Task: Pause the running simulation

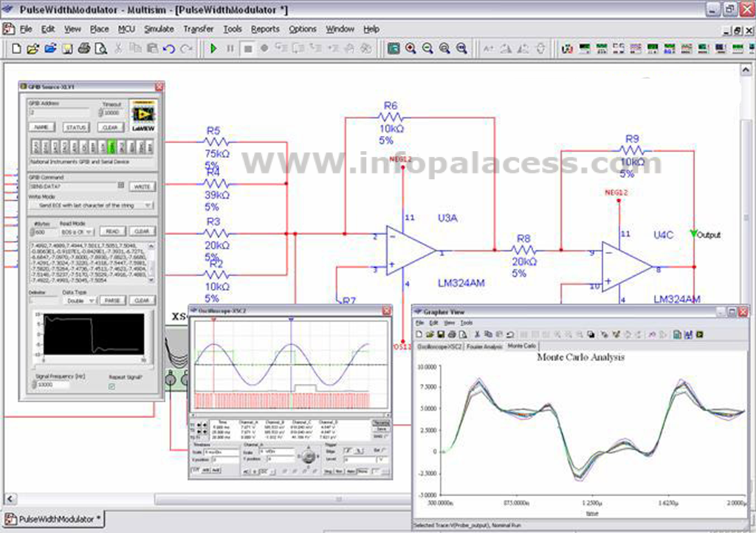Action: pyautogui.click(x=231, y=48)
